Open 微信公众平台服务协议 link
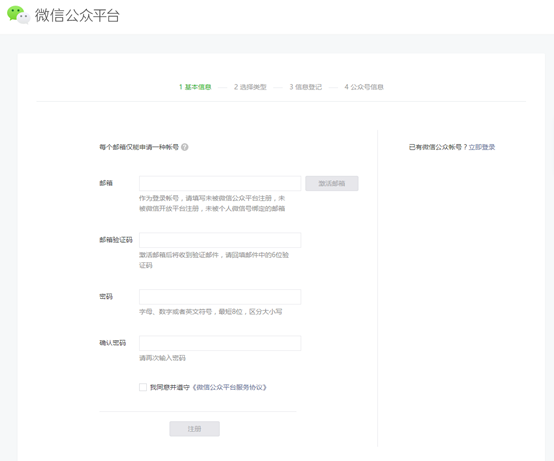554x461 pixels. click(229, 388)
